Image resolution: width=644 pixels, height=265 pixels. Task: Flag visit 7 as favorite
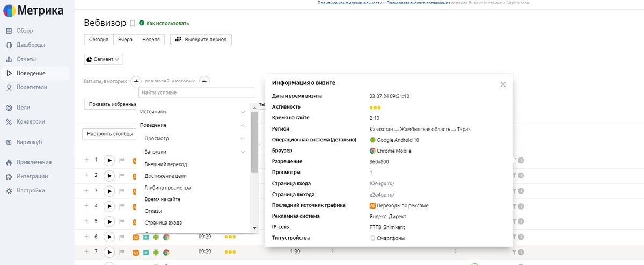click(121, 252)
